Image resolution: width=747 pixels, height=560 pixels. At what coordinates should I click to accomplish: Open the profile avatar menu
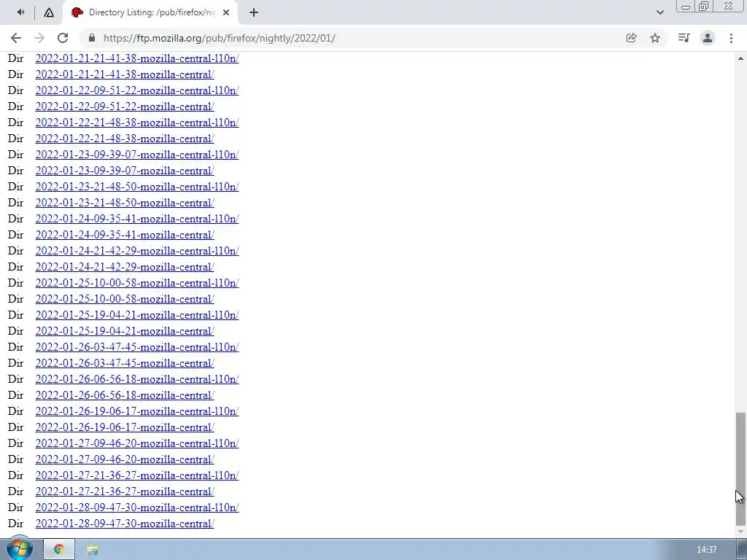coord(708,38)
